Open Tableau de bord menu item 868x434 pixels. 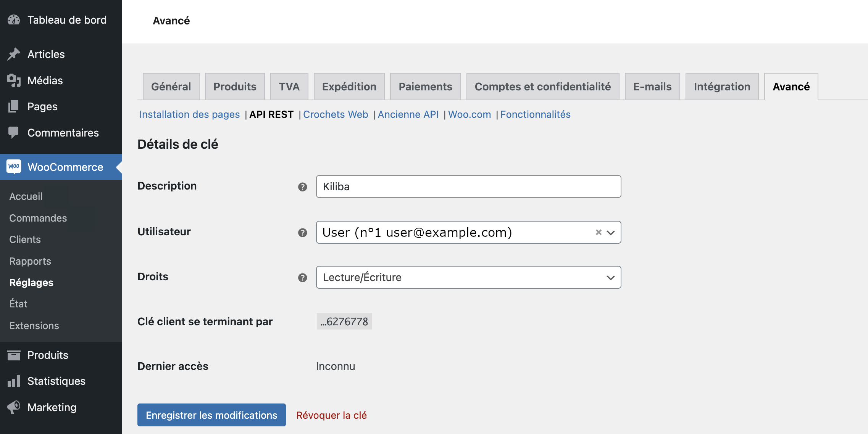click(61, 20)
